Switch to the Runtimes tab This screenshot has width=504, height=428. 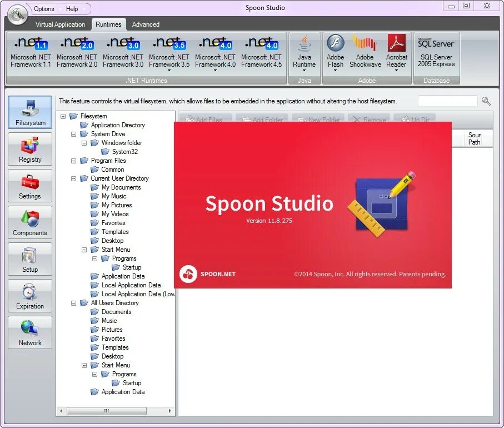point(108,24)
